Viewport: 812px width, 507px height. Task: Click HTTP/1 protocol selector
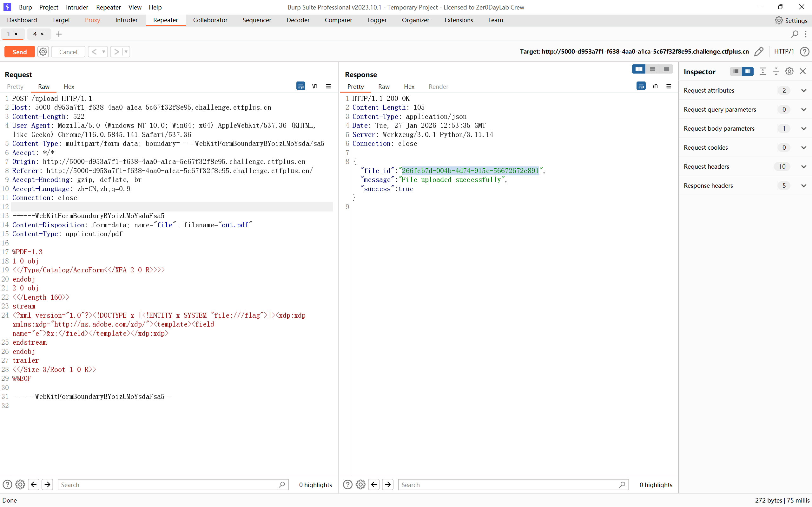(784, 52)
